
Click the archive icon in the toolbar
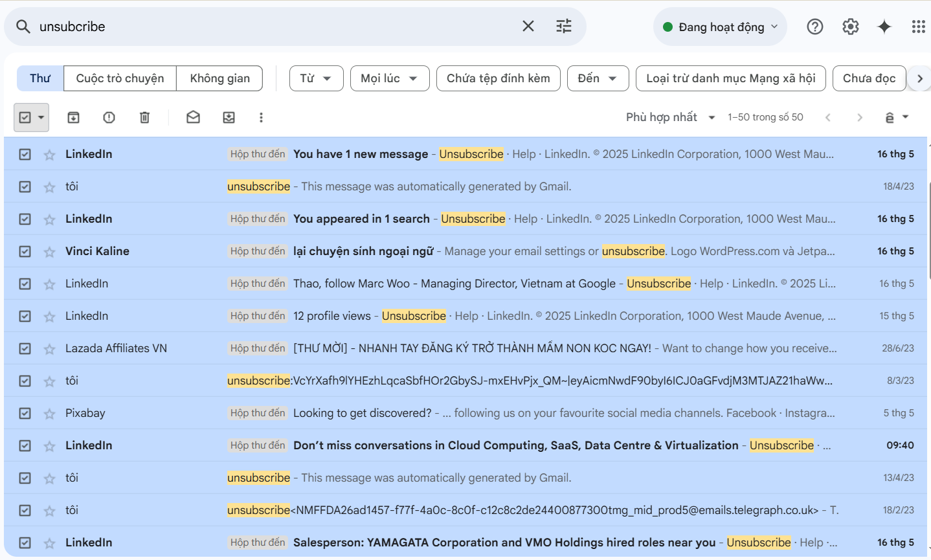(74, 117)
